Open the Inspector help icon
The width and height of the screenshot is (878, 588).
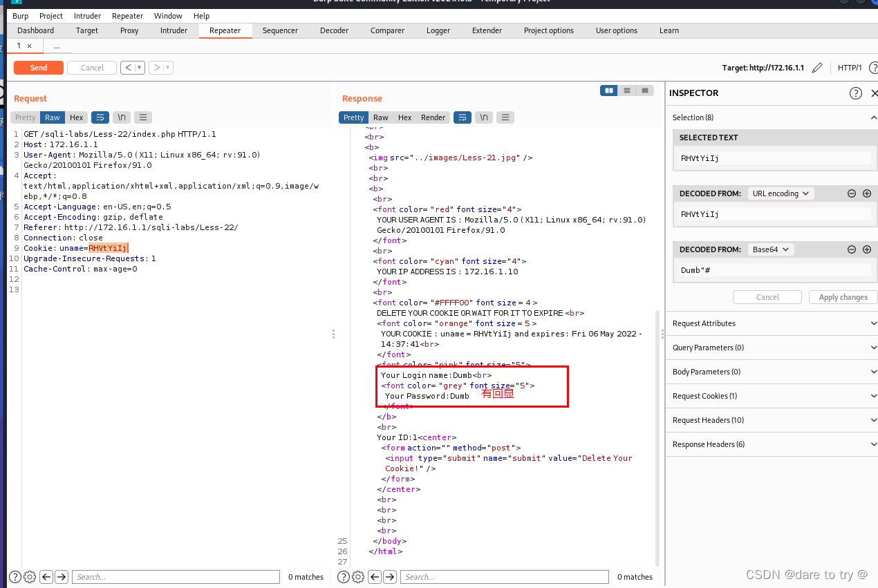tap(855, 93)
